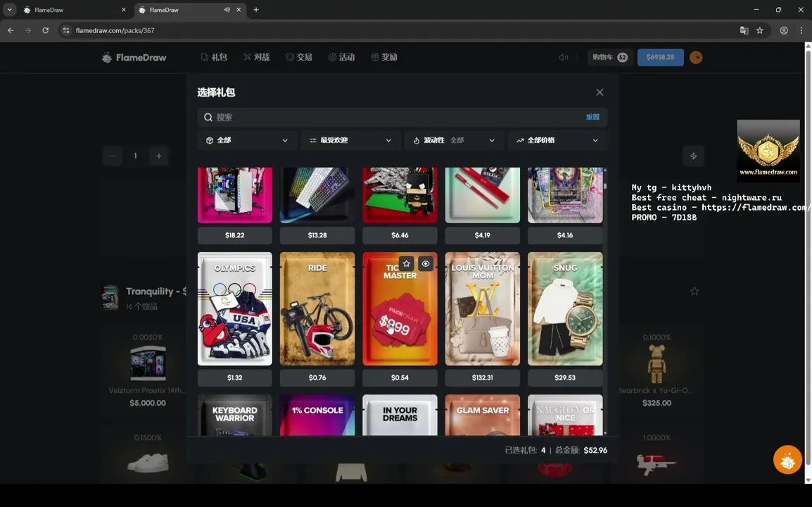The height and width of the screenshot is (507, 812).
Task: Click the address bar URL
Action: coord(115,30)
